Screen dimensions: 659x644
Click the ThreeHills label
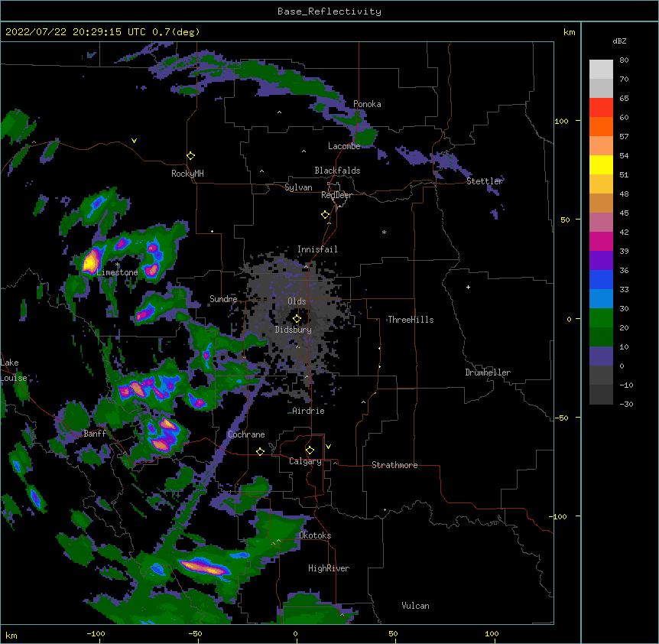coord(411,320)
